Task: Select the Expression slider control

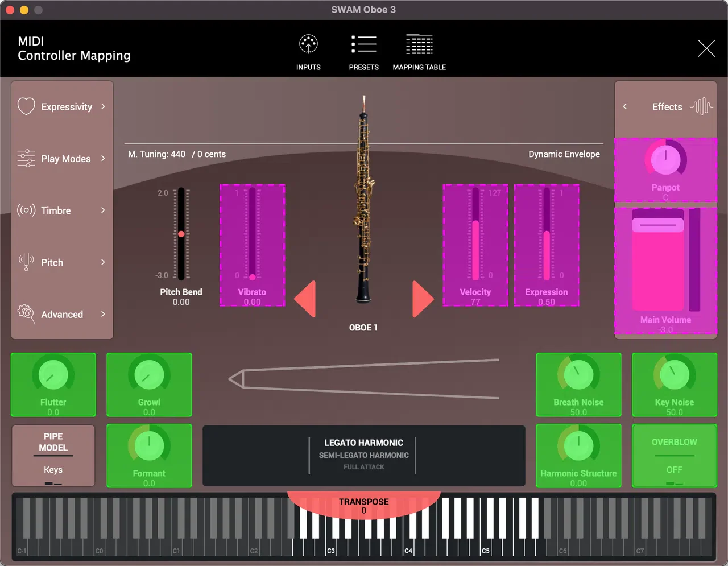Action: (547, 245)
